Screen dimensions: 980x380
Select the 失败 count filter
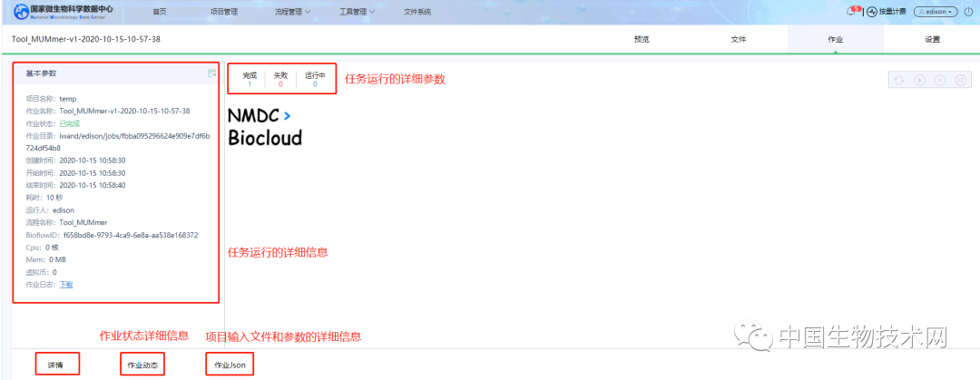[x=280, y=79]
